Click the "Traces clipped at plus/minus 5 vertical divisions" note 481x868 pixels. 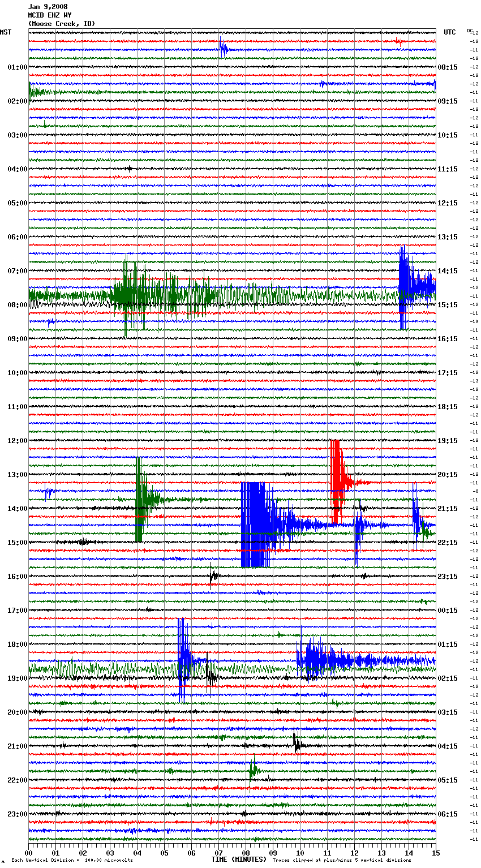click(342, 860)
